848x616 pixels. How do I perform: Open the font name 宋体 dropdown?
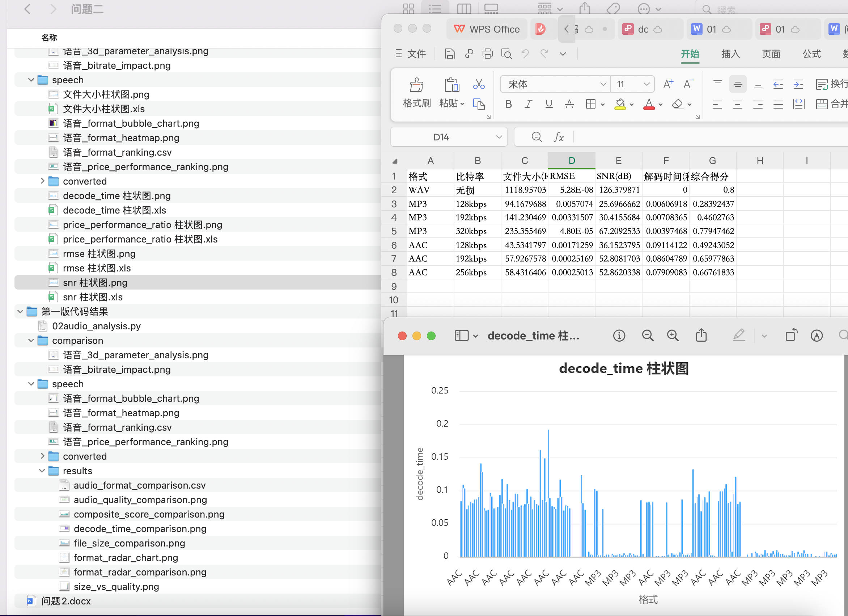click(603, 85)
